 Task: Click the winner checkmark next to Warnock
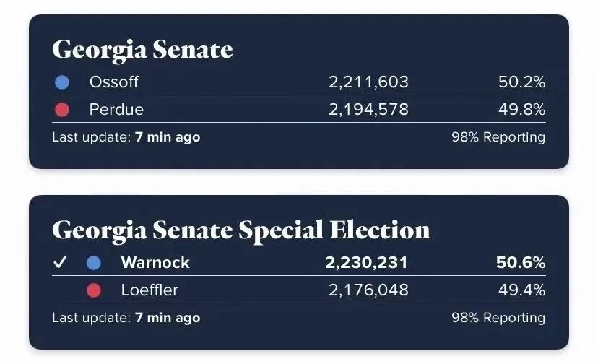click(61, 263)
